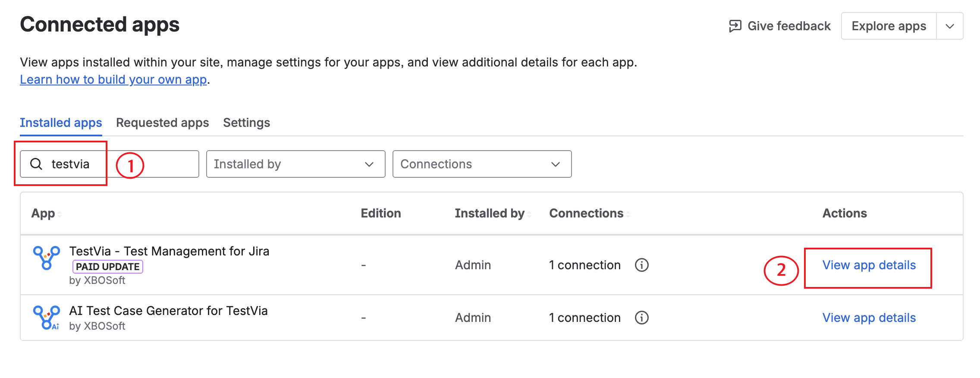
Task: Open Learn how to build your own app link
Action: (113, 79)
